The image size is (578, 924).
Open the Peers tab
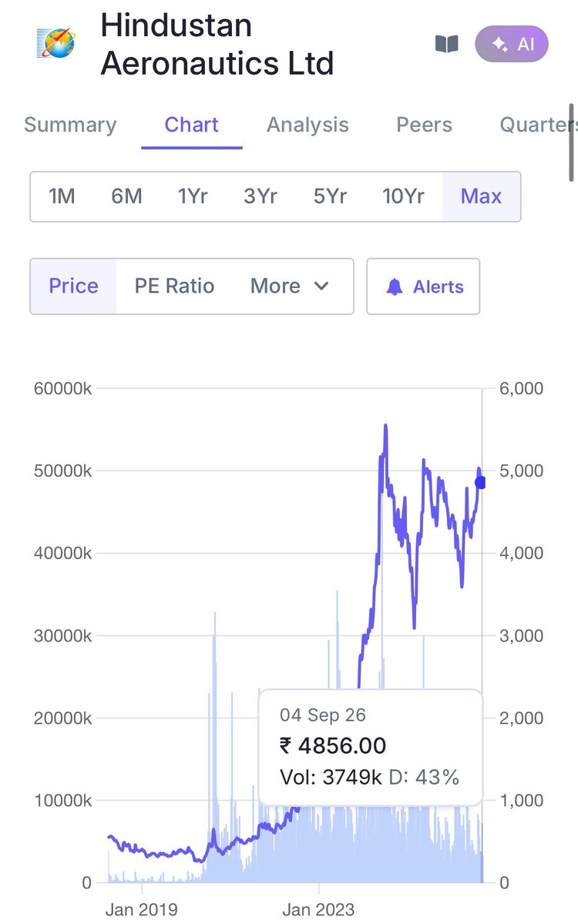coord(424,125)
